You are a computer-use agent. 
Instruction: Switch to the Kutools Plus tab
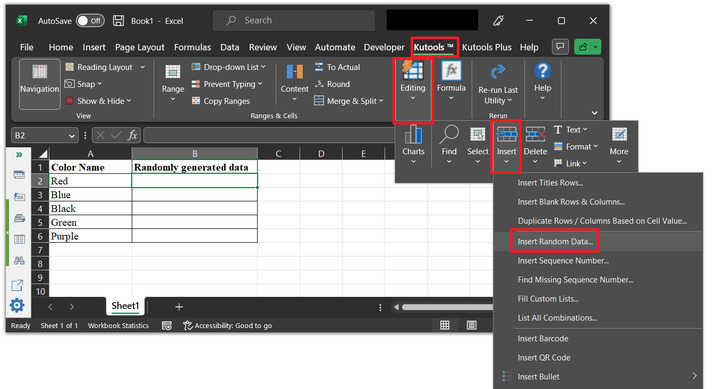click(x=487, y=47)
